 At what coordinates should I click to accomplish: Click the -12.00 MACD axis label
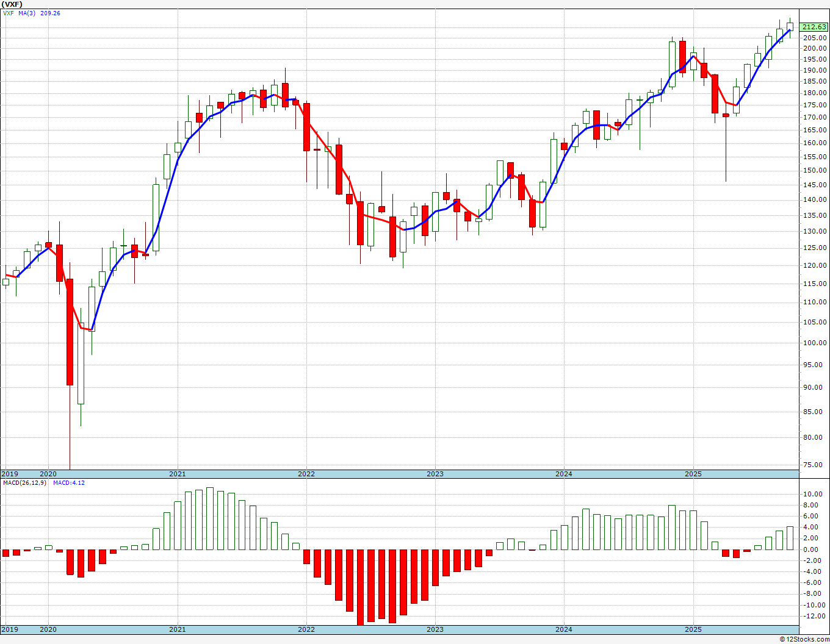pyautogui.click(x=814, y=616)
